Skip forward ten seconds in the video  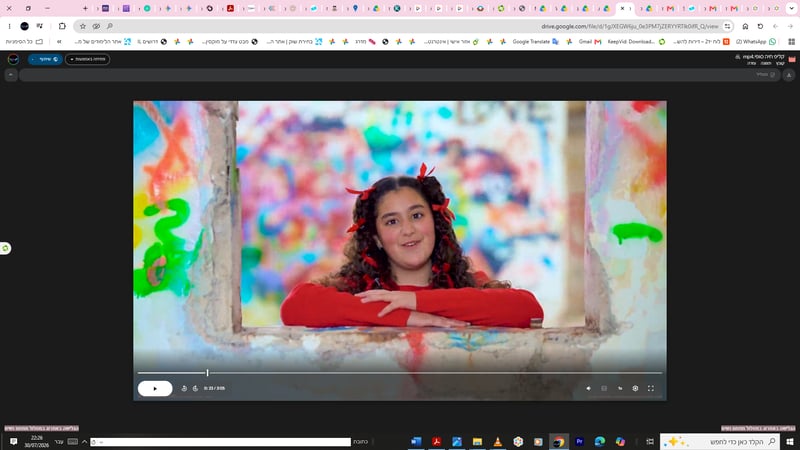(x=195, y=388)
